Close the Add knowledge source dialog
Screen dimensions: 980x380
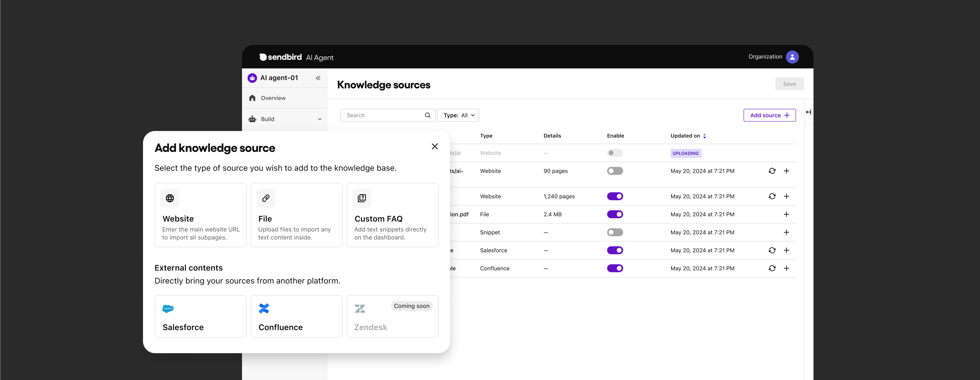tap(434, 146)
